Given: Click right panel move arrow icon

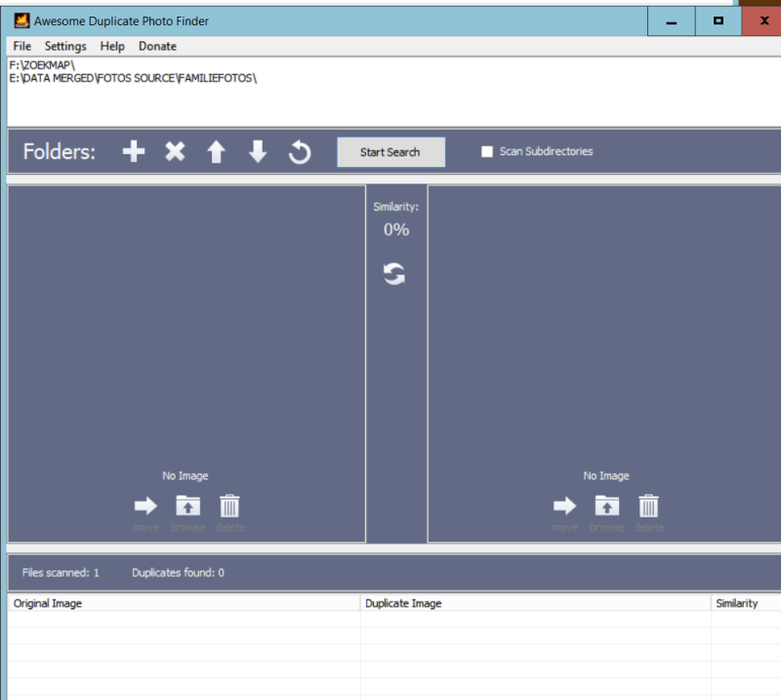Looking at the screenshot, I should [x=565, y=506].
